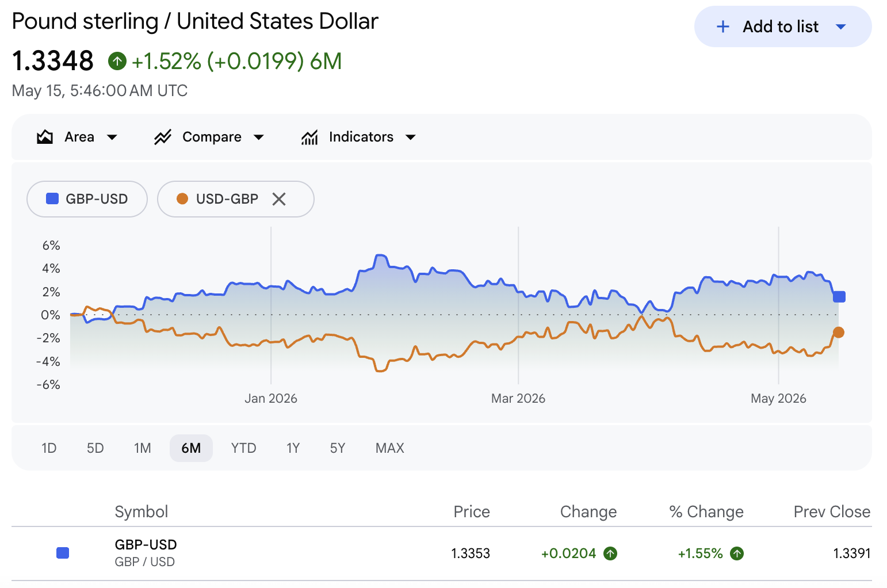The height and width of the screenshot is (588, 887).
Task: Select the GBP-USD series chip
Action: pos(87,199)
